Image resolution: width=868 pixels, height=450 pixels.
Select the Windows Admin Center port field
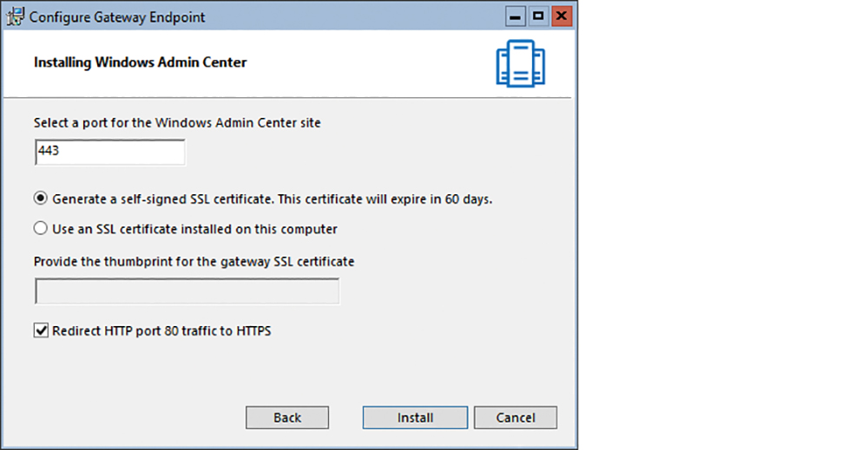coord(110,152)
